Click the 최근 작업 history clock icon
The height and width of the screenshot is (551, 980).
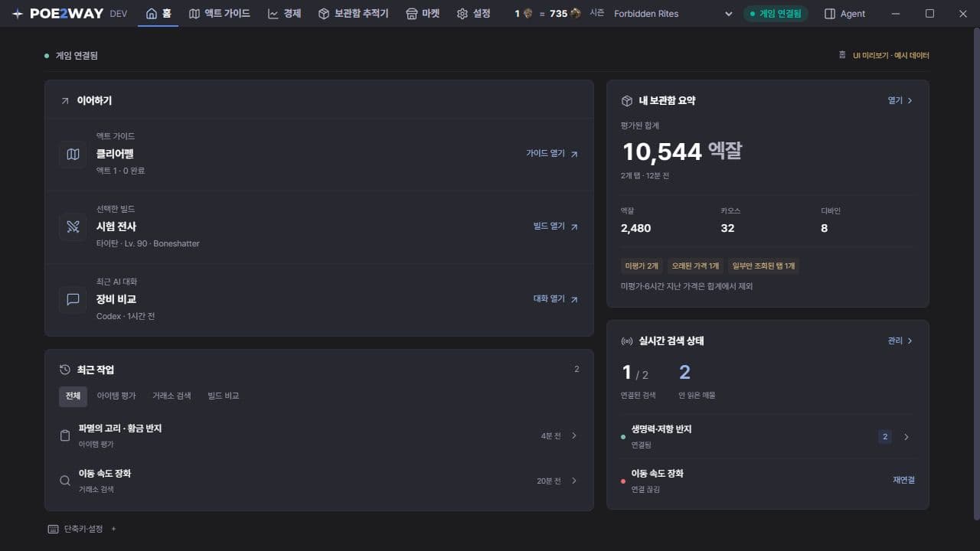pos(65,370)
